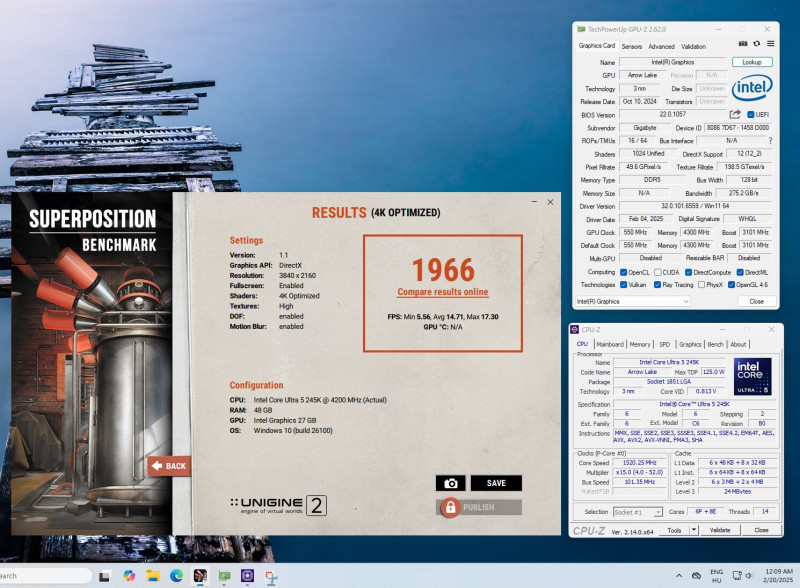
Task: Click the Intel logo in GPU-Z
Action: (752, 87)
